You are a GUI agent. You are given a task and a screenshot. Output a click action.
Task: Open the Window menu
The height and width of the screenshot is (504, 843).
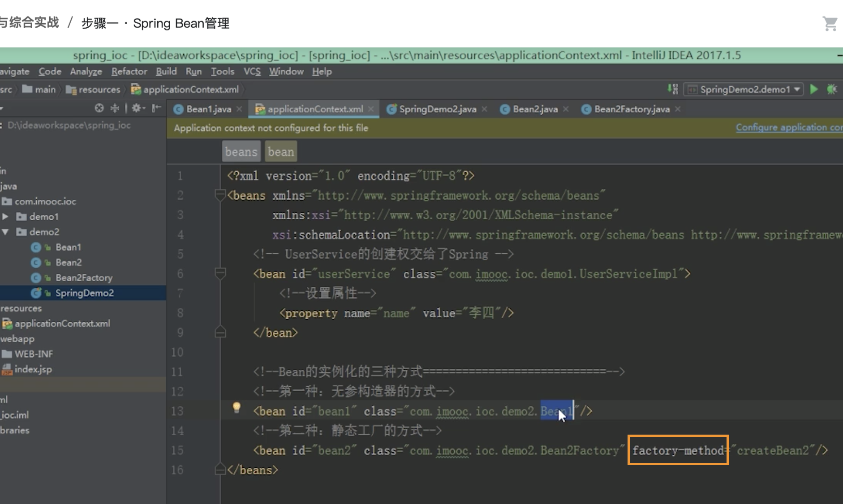coord(286,72)
